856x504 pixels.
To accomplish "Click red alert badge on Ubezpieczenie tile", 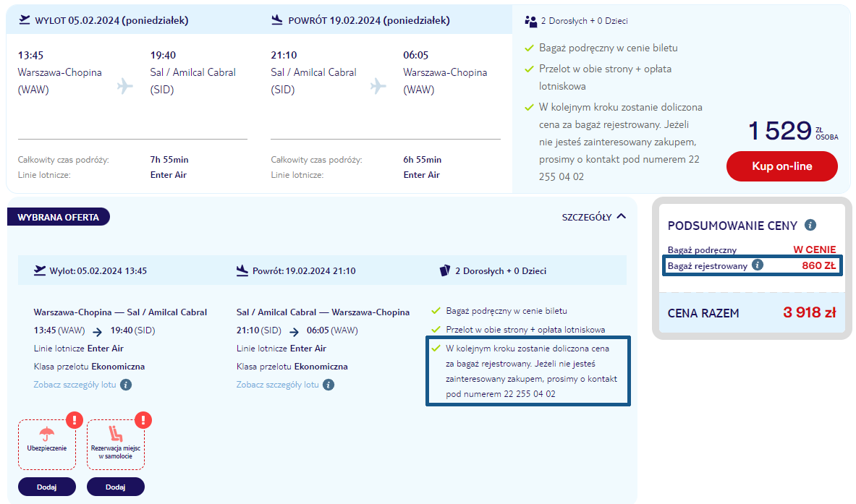I will 75,419.
